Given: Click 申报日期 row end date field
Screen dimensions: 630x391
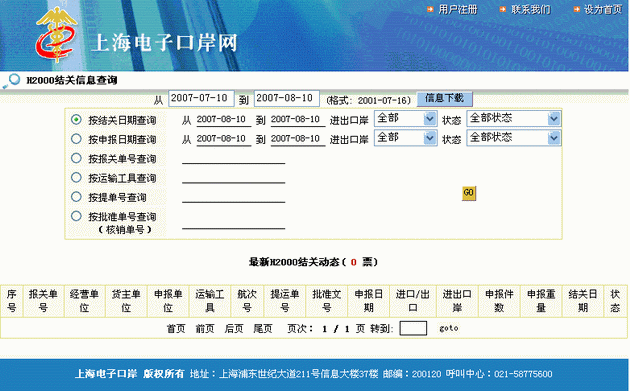Looking at the screenshot, I should point(298,139).
